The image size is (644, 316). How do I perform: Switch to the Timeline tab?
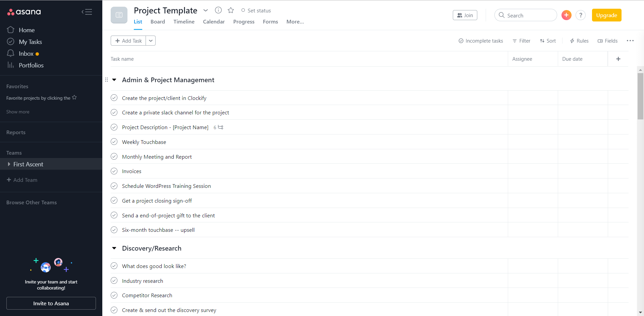point(184,22)
